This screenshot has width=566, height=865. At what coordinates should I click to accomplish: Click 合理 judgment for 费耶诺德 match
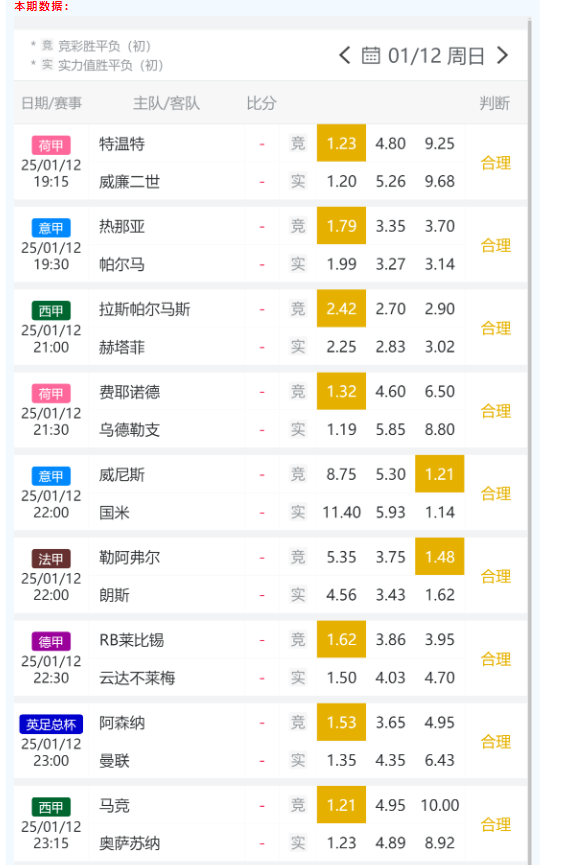pos(495,411)
